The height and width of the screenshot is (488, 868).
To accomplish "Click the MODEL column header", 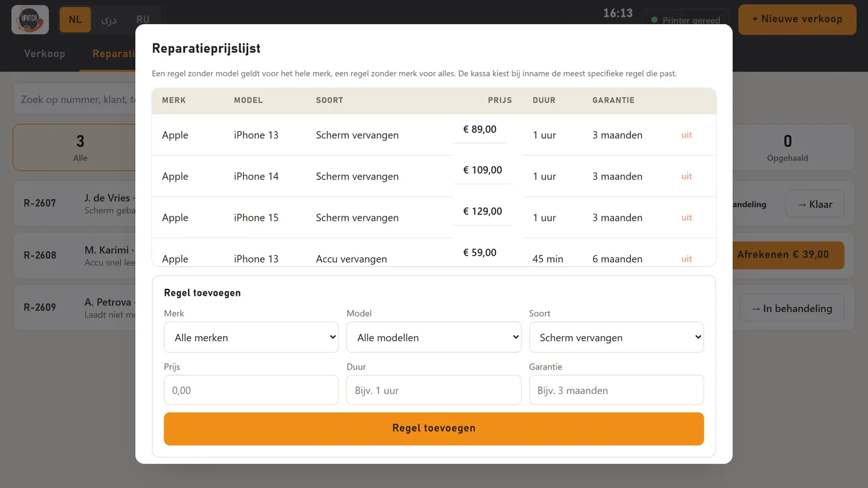I will (249, 100).
